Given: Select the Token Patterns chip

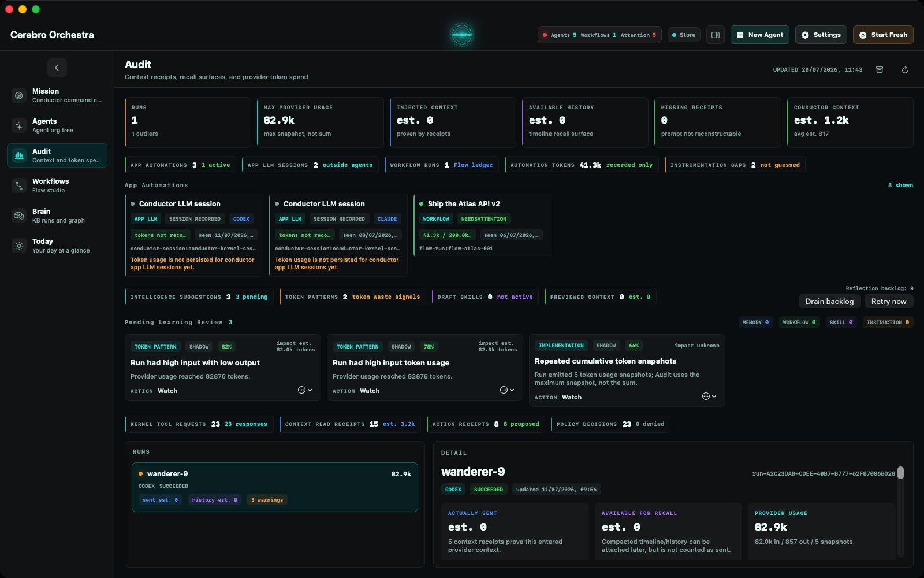Looking at the screenshot, I should (x=352, y=297).
